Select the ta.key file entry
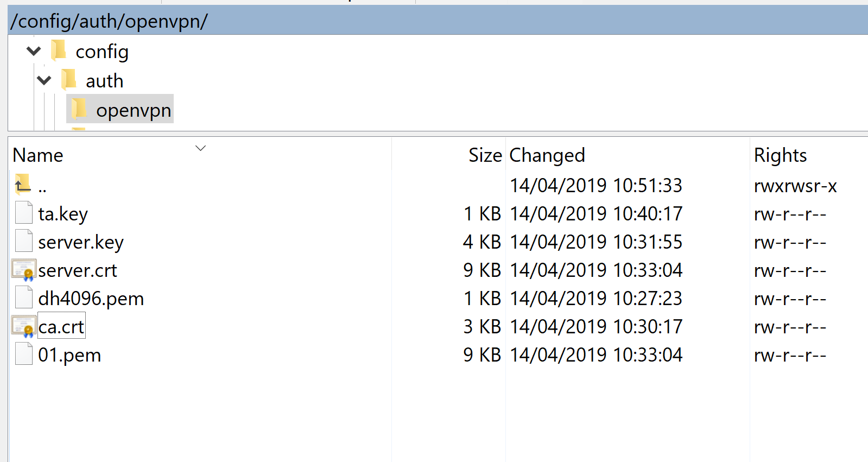The image size is (868, 462). (x=63, y=213)
